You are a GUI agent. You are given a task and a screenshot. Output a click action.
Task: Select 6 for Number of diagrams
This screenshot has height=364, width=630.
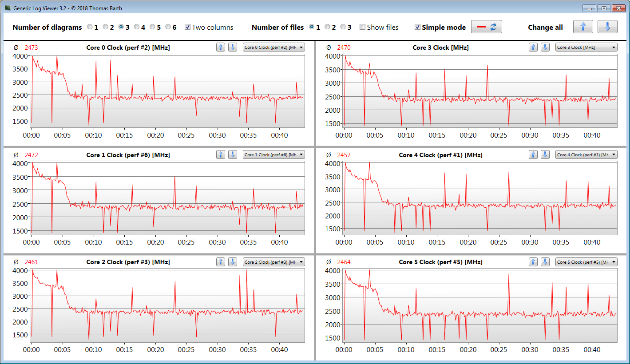click(x=168, y=27)
